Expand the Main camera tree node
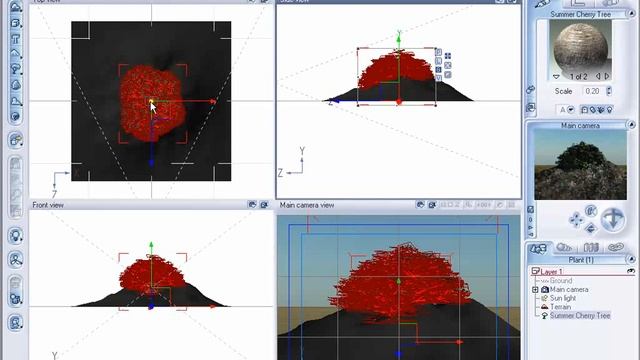Screen dimensions: 640x360 536,289
